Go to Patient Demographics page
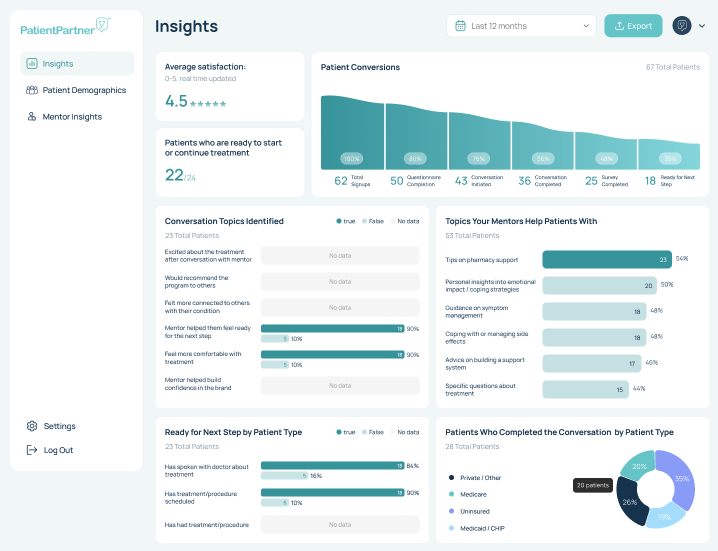Image resolution: width=718 pixels, height=551 pixels. 84,90
